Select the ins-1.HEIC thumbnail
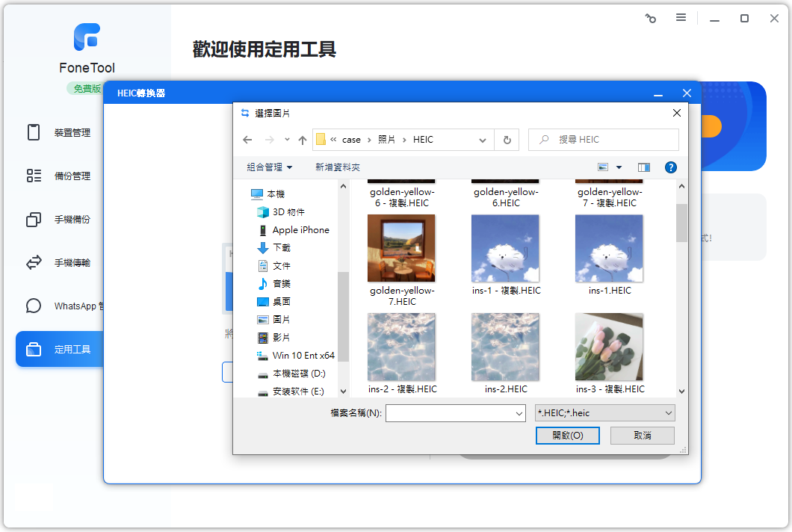 [609, 249]
